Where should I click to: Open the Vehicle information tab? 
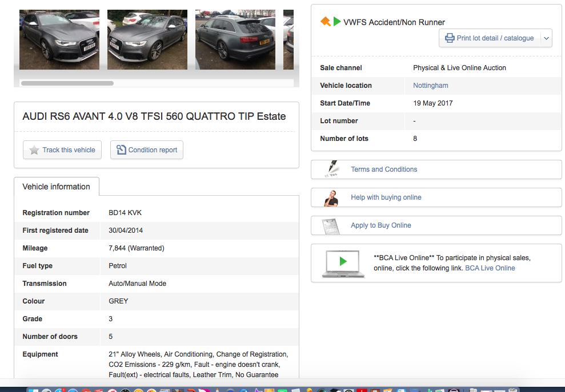point(56,187)
